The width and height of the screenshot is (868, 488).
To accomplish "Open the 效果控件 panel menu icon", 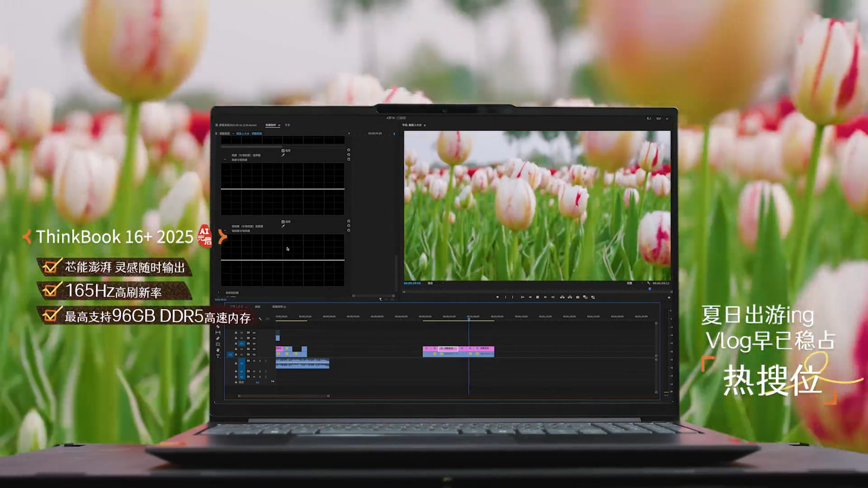I will pos(279,125).
